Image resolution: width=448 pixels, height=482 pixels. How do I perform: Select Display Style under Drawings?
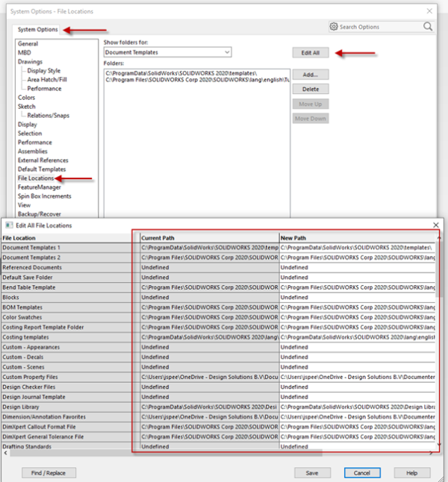(44, 71)
